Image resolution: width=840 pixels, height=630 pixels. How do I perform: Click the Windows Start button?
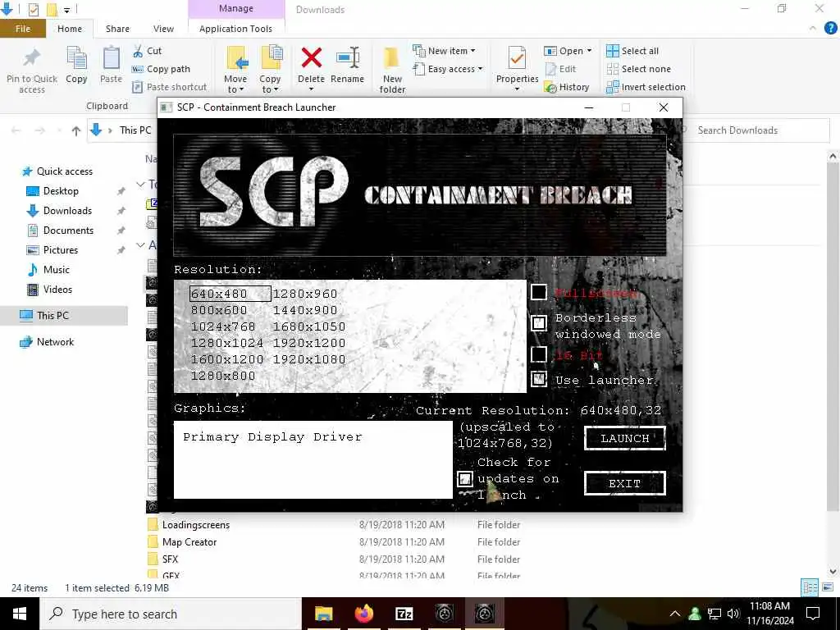coord(20,614)
